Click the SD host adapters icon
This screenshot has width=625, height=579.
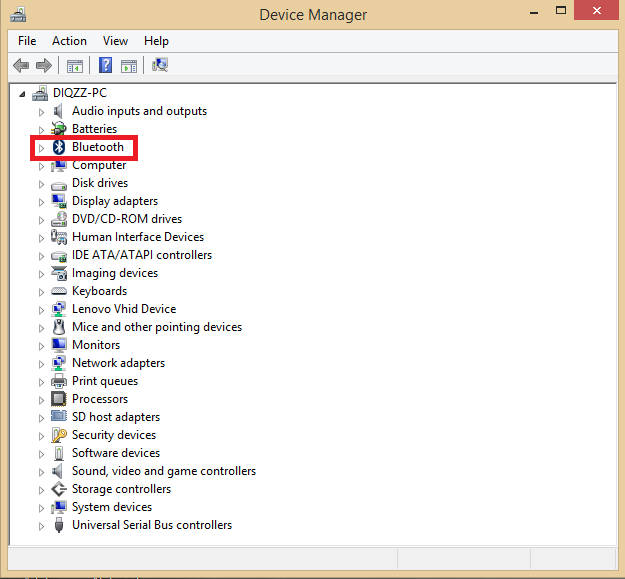pyautogui.click(x=59, y=416)
